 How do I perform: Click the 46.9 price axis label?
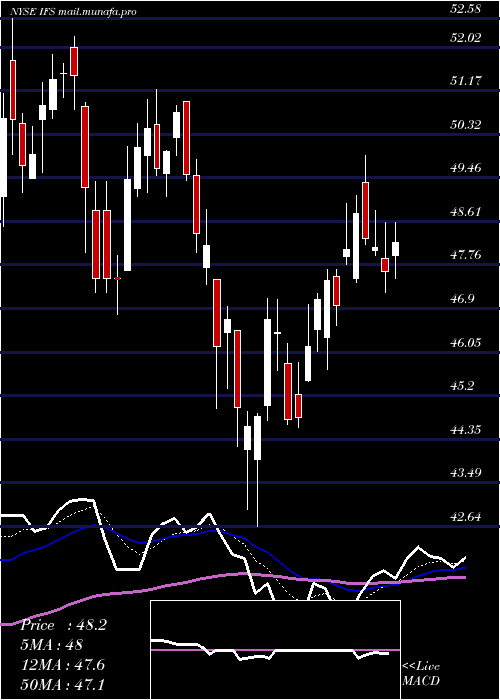[462, 299]
